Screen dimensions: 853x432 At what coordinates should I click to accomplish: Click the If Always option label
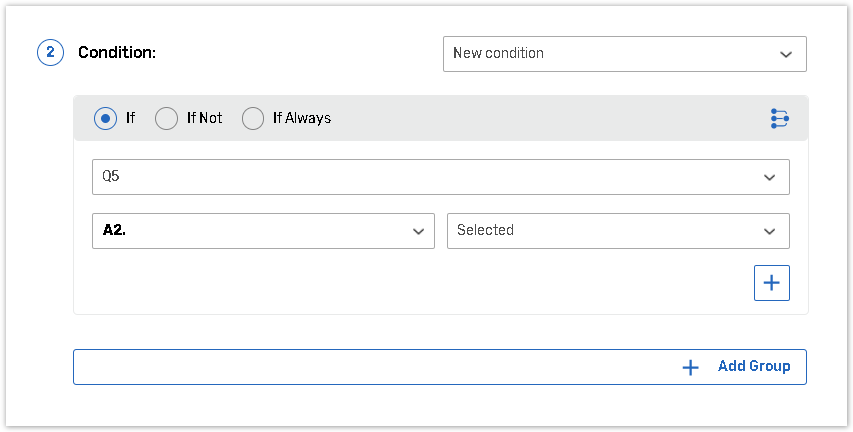tap(302, 118)
